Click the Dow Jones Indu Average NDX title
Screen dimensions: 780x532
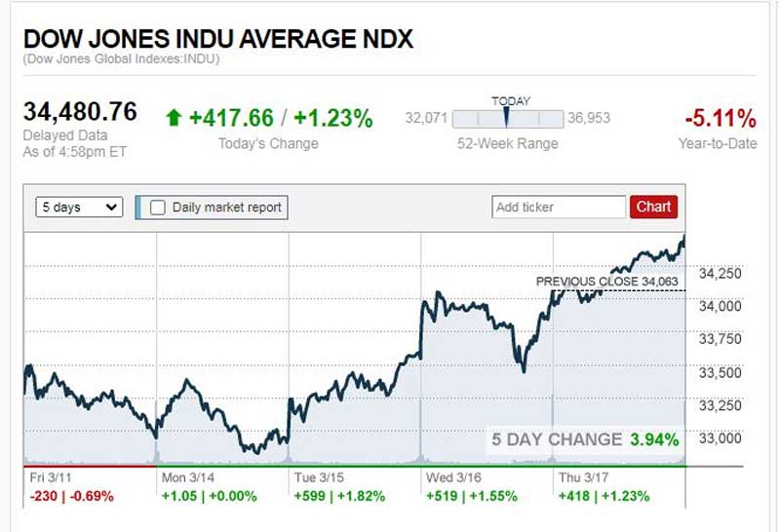tap(218, 40)
